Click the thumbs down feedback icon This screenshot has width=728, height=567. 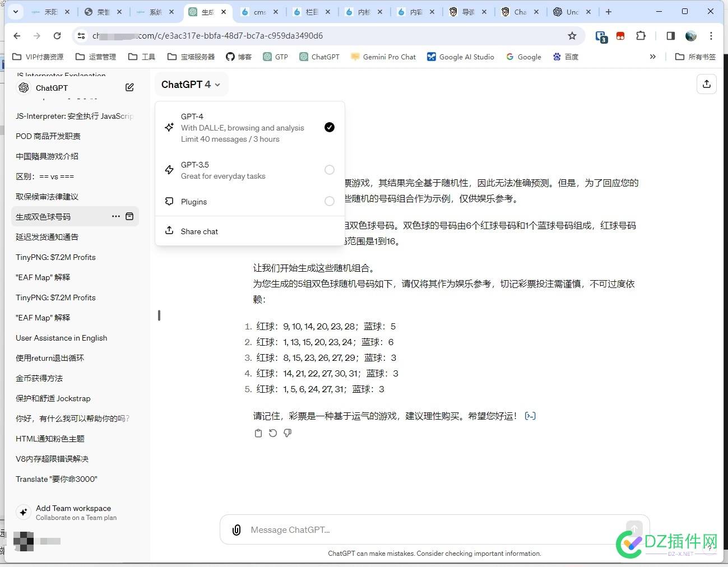pyautogui.click(x=288, y=433)
